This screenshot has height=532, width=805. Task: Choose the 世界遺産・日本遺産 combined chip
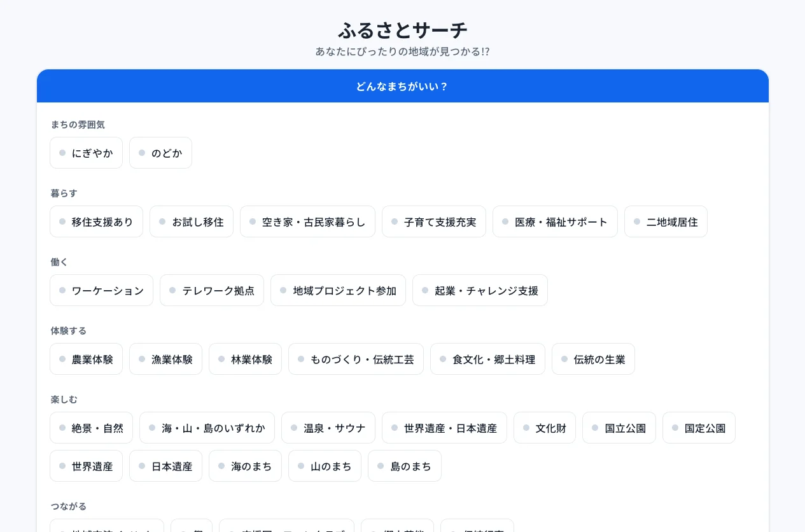click(444, 428)
